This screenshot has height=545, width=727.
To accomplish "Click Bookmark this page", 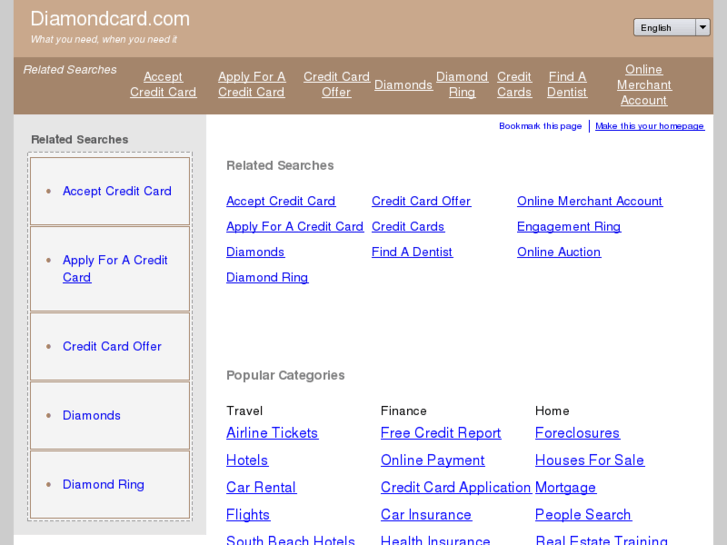I will pyautogui.click(x=540, y=126).
